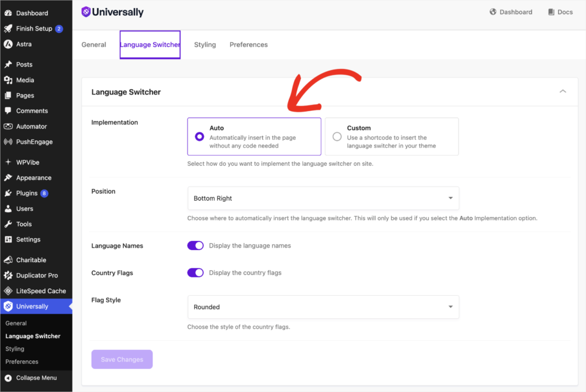Viewport: 586px width, 392px height.
Task: Click the Comments bubble icon
Action: (x=8, y=110)
